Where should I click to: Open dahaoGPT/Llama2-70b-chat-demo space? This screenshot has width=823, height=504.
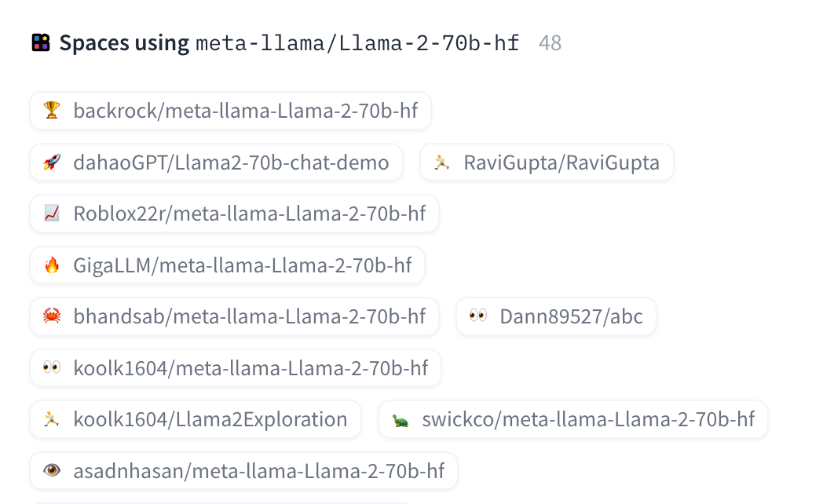(231, 163)
